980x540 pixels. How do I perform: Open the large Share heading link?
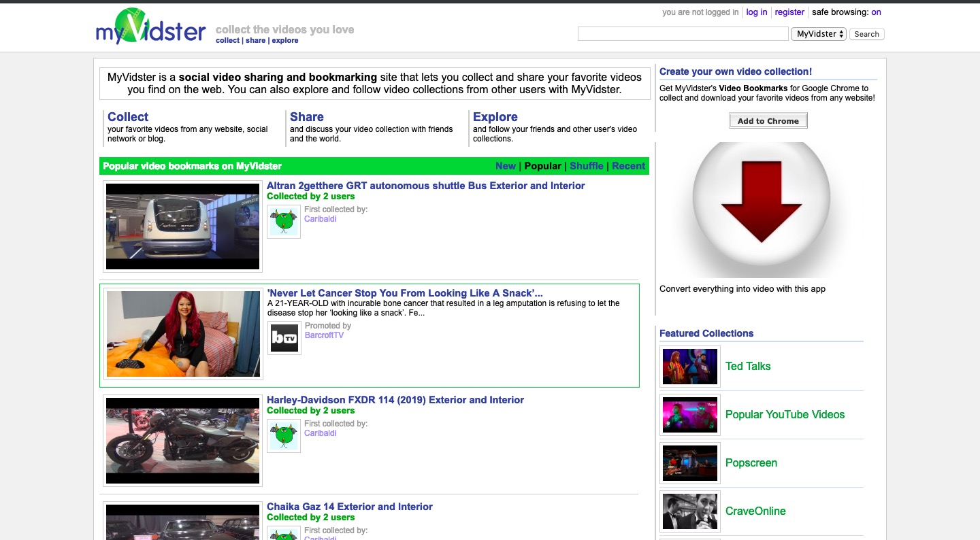click(307, 117)
